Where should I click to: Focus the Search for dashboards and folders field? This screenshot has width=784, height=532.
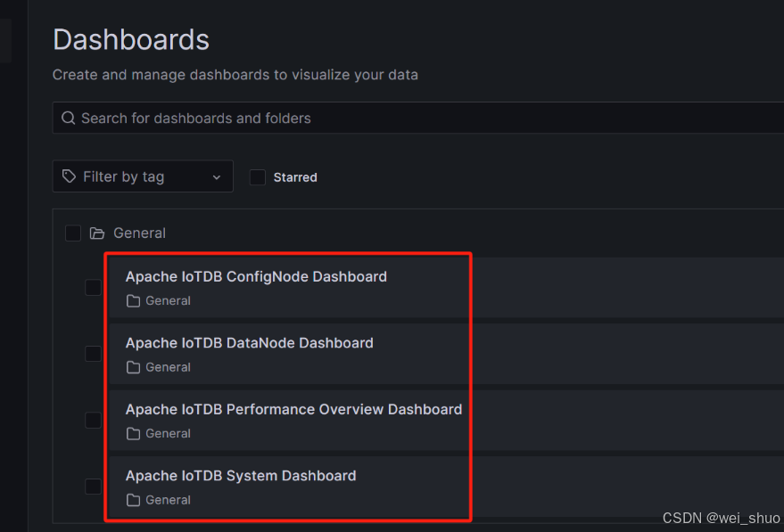point(418,118)
